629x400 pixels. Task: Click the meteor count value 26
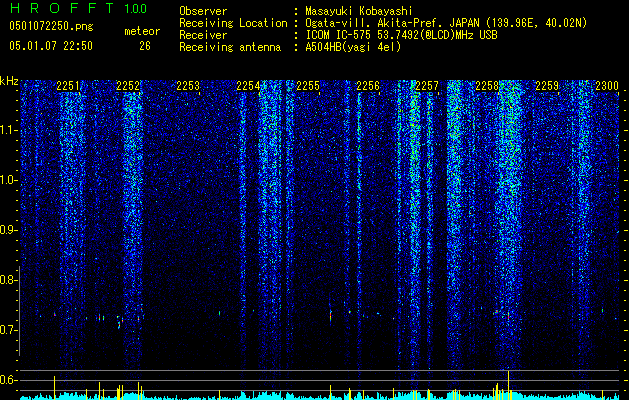pos(145,46)
